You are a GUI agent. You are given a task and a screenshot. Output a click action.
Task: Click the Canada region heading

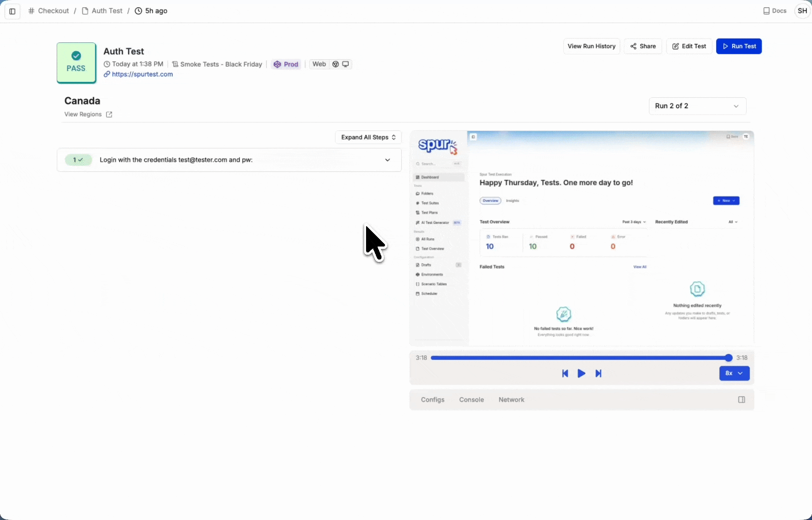coord(82,101)
